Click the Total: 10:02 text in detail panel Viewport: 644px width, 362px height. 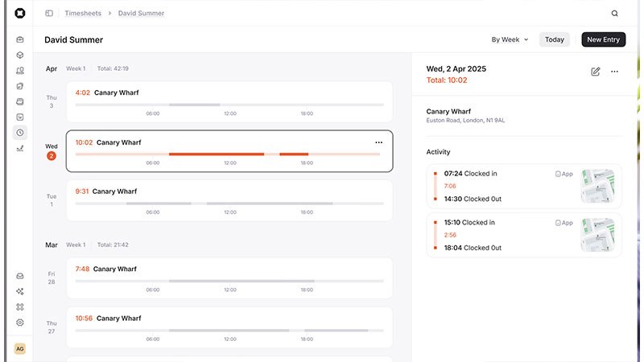pos(447,80)
